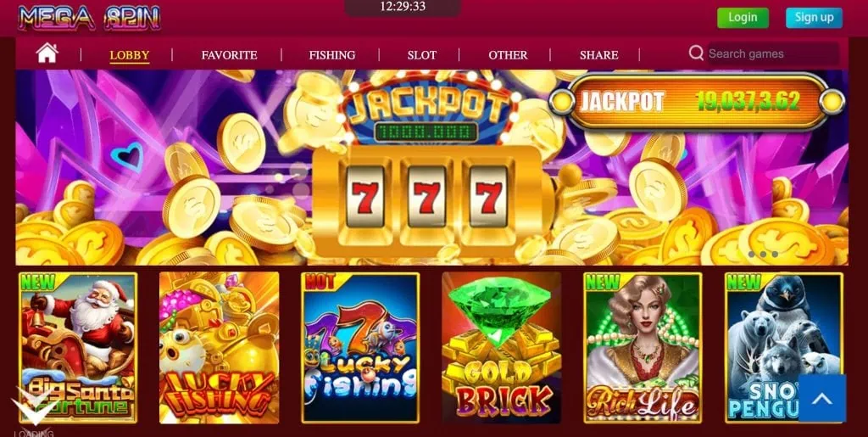Focus the Search games field
Viewport: 868px width, 437px height.
[773, 53]
